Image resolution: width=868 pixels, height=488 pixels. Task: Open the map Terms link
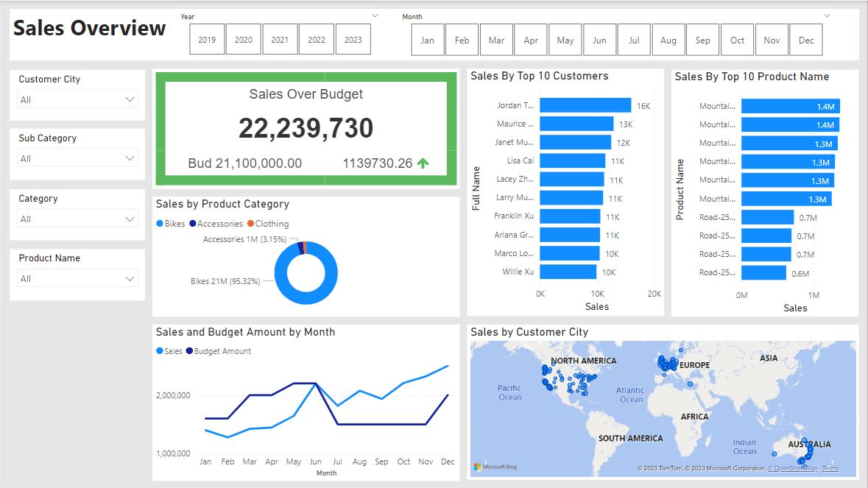click(x=830, y=469)
